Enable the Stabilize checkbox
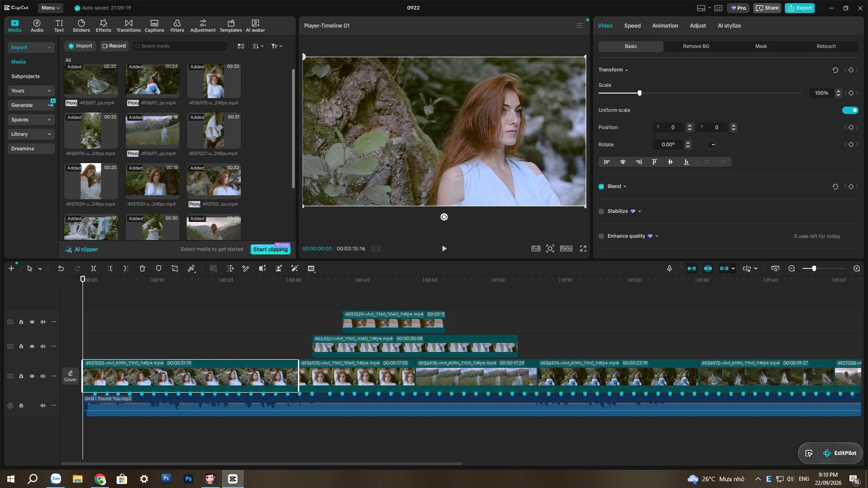The height and width of the screenshot is (488, 868). coord(601,211)
